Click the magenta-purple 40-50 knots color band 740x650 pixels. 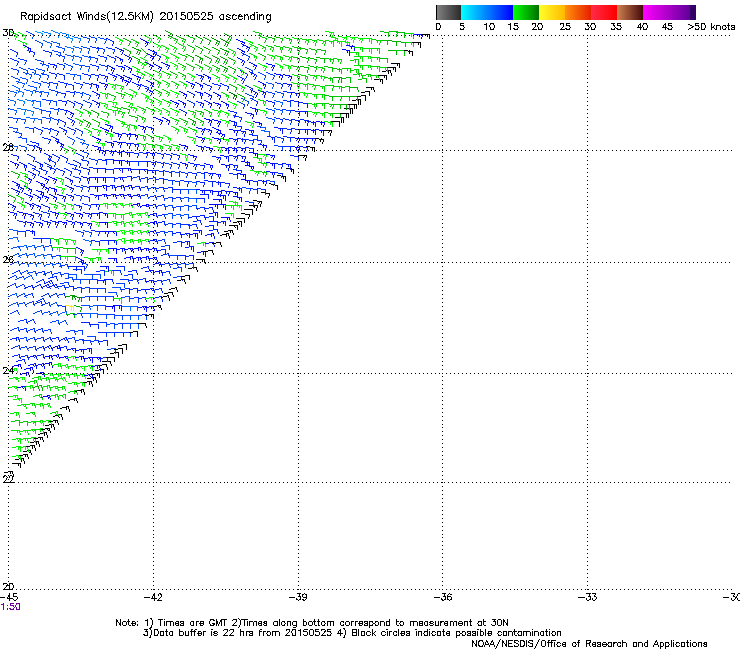point(669,12)
